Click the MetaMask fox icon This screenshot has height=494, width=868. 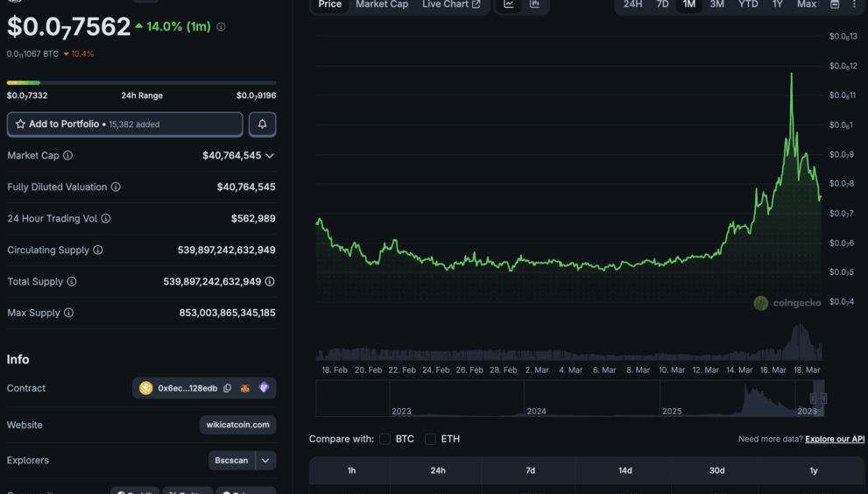tap(246, 388)
